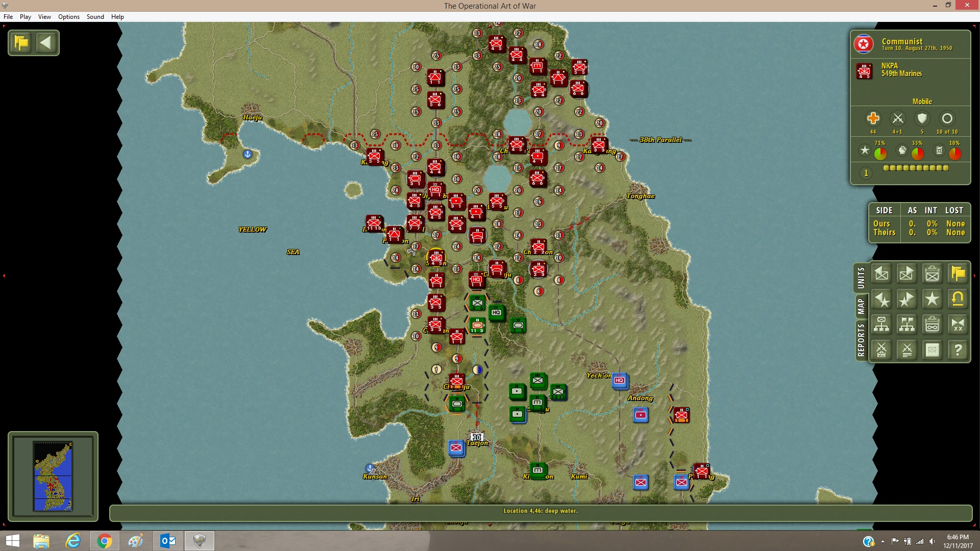Select previous unit button in Units panel
The image size is (980, 551).
pyautogui.click(x=881, y=273)
